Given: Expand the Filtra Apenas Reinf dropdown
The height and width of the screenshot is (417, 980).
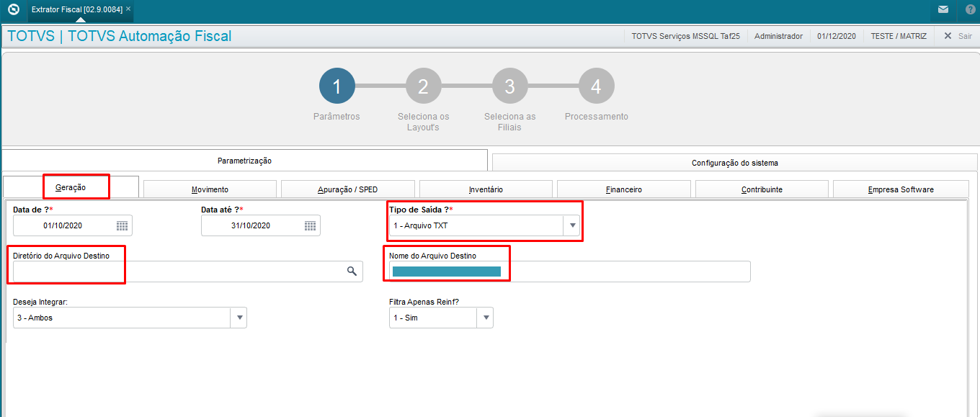Looking at the screenshot, I should pos(485,318).
